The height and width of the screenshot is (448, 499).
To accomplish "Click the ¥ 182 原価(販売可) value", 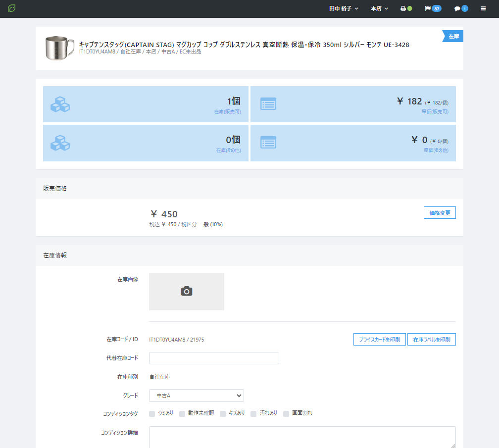I will click(423, 101).
